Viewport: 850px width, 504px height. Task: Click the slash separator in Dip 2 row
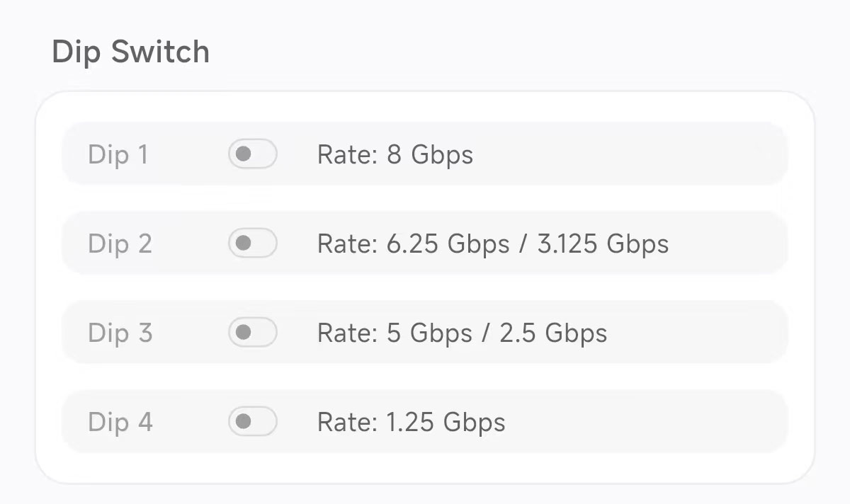click(523, 244)
